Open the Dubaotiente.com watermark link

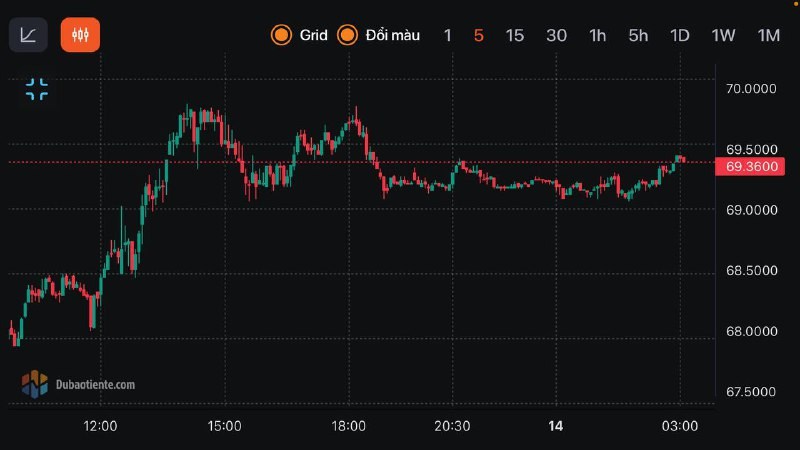tap(96, 384)
